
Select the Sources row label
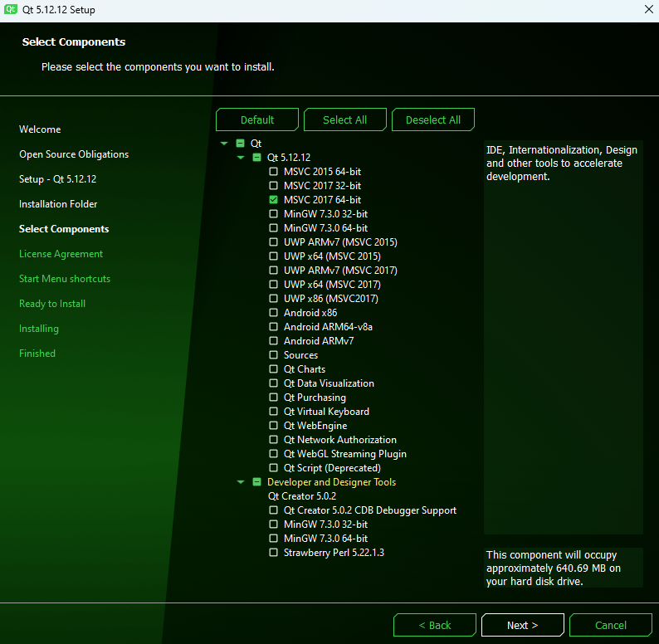(x=300, y=355)
